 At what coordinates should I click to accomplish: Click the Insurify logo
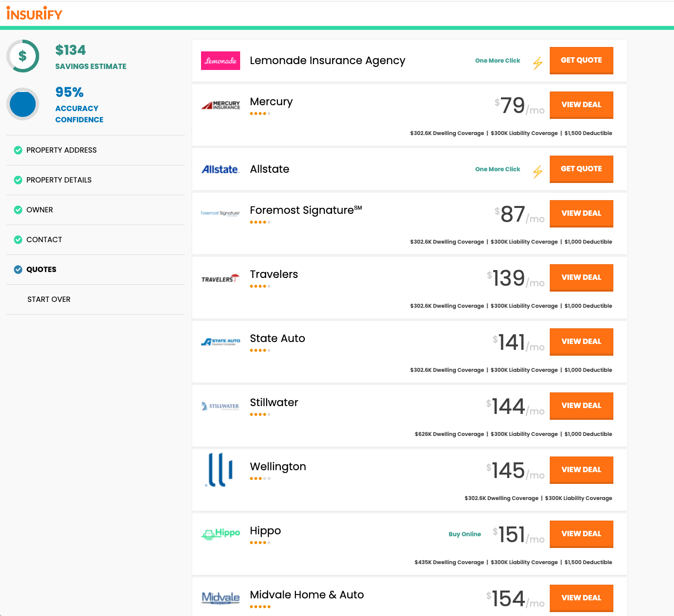point(34,14)
